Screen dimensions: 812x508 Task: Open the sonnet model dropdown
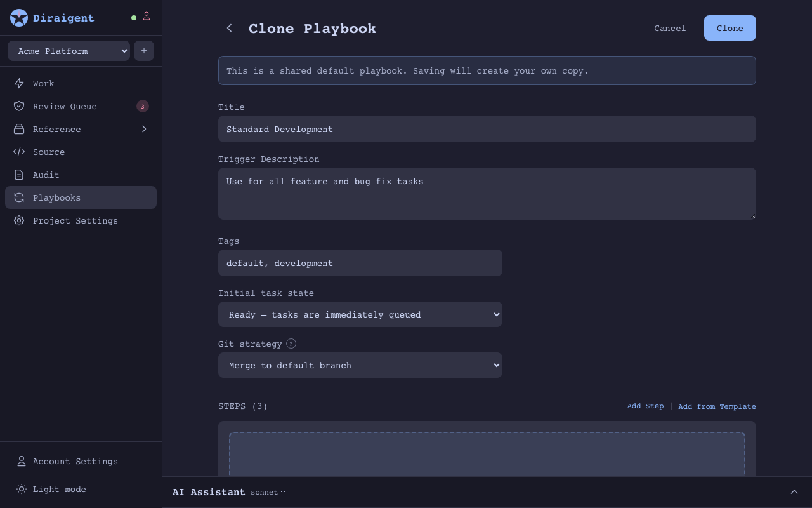(268, 492)
